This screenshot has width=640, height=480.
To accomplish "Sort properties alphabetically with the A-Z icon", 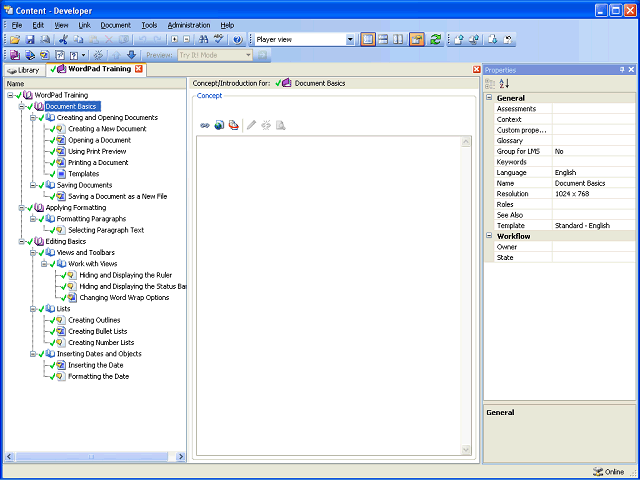I will point(504,84).
